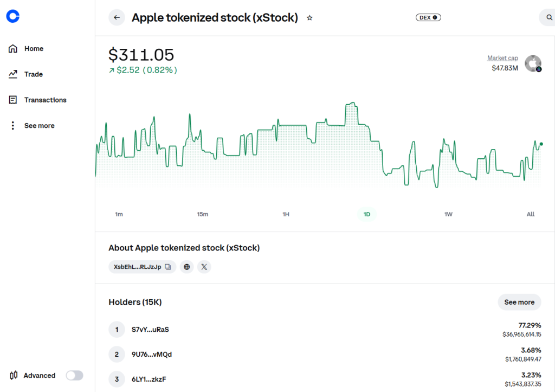Open the search magnifier icon
Viewport: 555px width, 392px height.
pos(549,17)
